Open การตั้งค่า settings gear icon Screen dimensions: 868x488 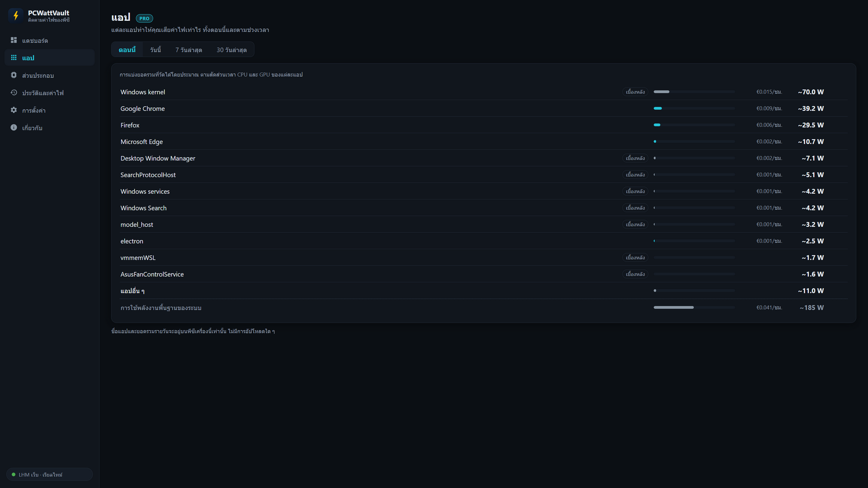(x=14, y=110)
